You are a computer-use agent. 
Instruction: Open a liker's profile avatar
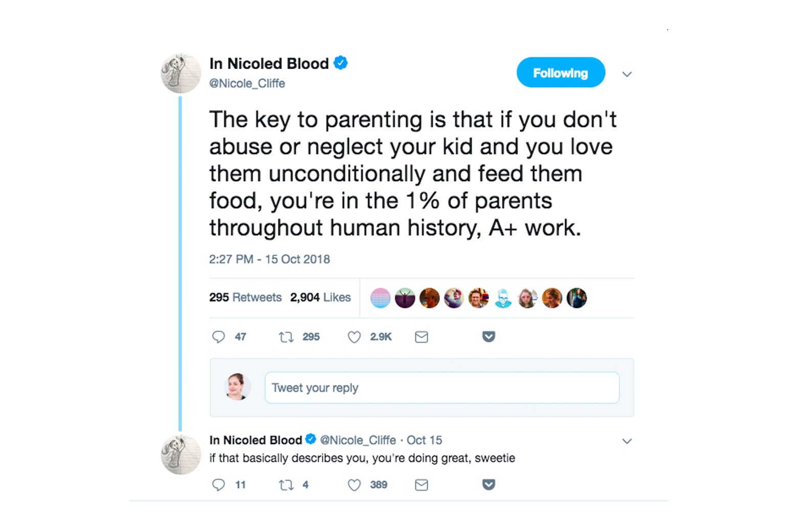tap(380, 297)
